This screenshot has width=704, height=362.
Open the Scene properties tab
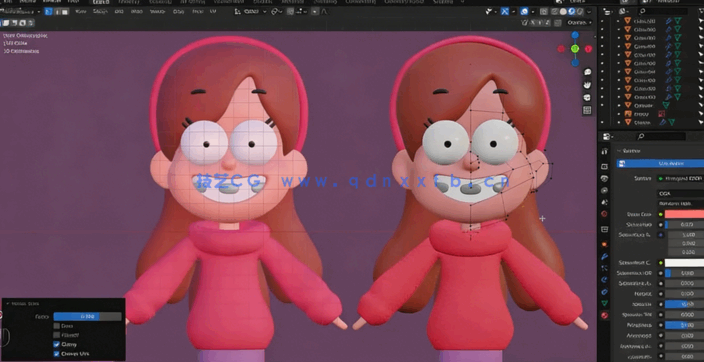(x=604, y=202)
